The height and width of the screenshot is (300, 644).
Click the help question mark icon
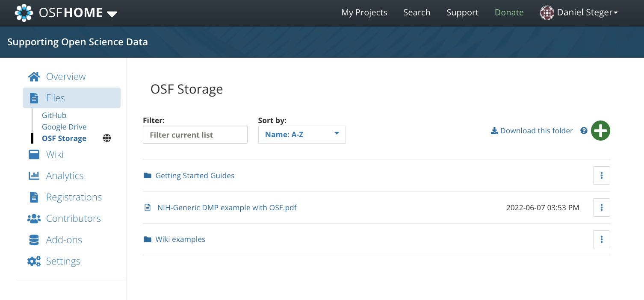tap(584, 131)
